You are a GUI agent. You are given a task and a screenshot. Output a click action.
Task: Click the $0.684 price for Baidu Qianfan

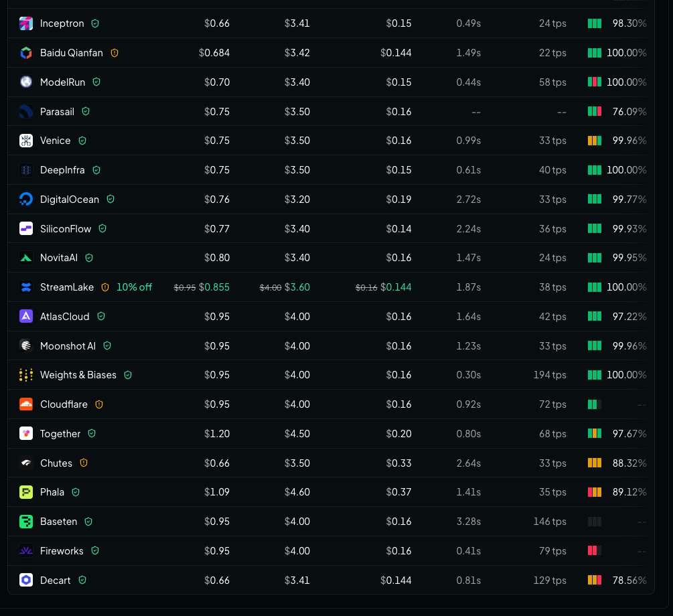tap(214, 53)
